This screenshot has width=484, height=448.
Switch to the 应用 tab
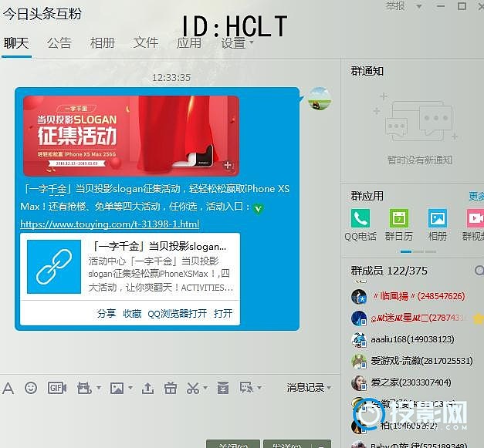(189, 43)
